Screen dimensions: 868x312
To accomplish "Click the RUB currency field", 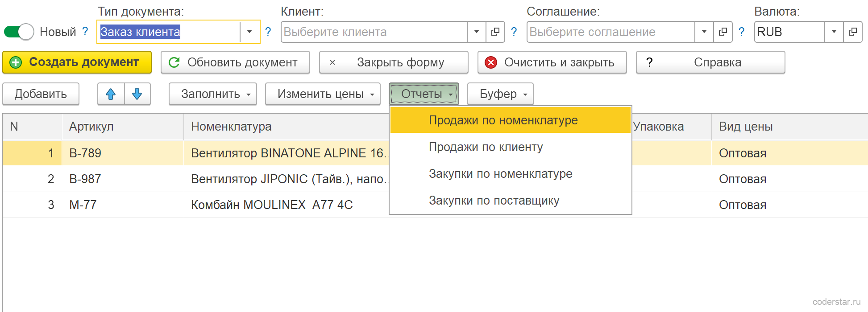I will (x=789, y=32).
